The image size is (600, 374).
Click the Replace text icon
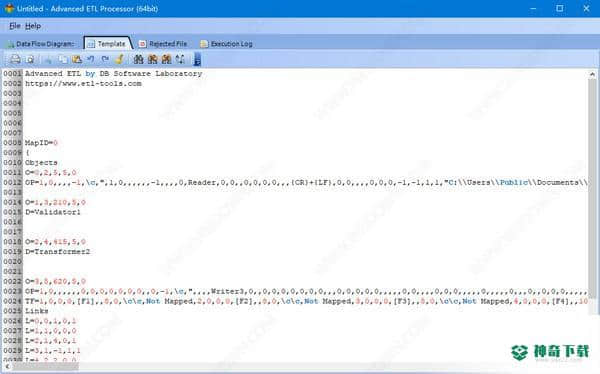[180, 59]
